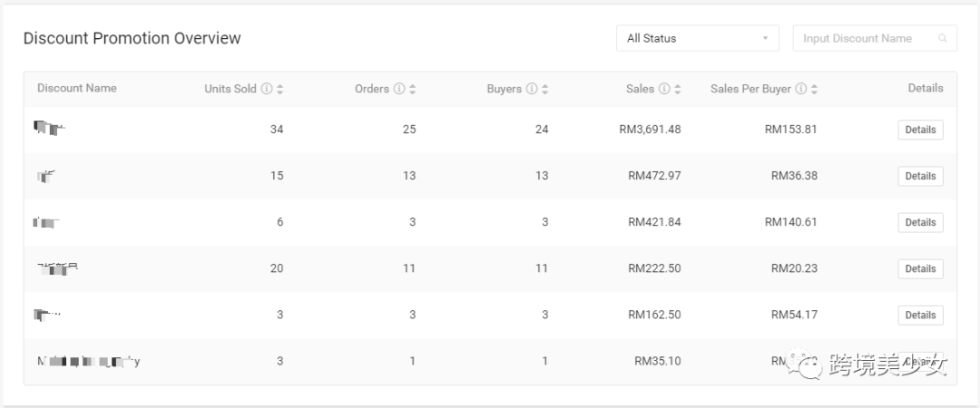Click the info icon beside Units Sold

(266, 89)
